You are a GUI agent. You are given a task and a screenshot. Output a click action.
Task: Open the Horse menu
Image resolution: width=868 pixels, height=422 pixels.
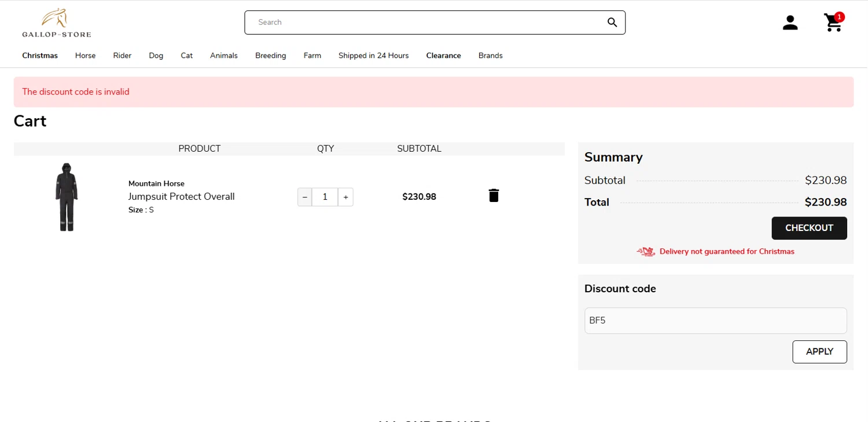(x=85, y=56)
